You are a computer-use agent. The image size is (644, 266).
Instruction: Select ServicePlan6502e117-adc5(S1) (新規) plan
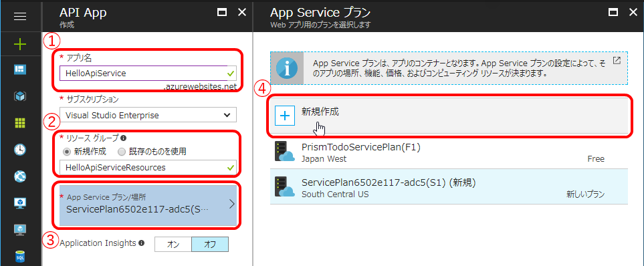tap(449, 186)
